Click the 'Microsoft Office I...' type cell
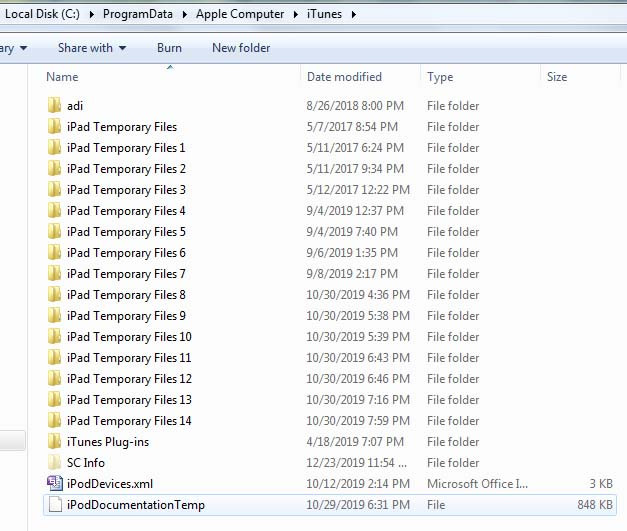 pos(477,484)
